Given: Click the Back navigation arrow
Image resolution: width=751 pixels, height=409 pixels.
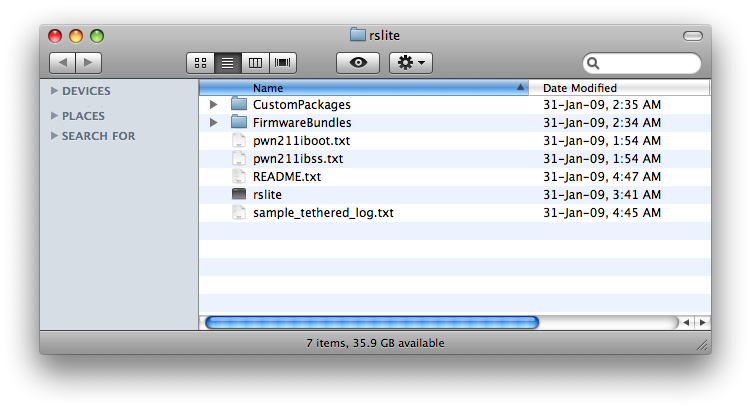Looking at the screenshot, I should tap(62, 63).
